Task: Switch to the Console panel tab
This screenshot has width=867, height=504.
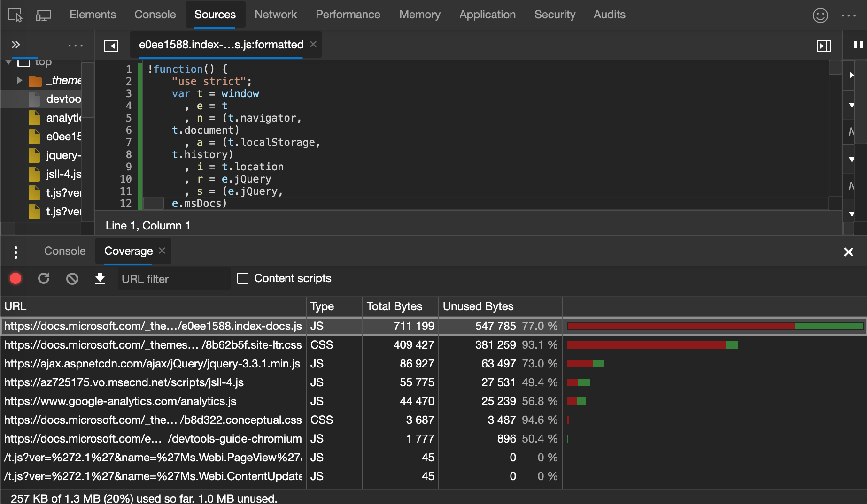Action: point(155,15)
